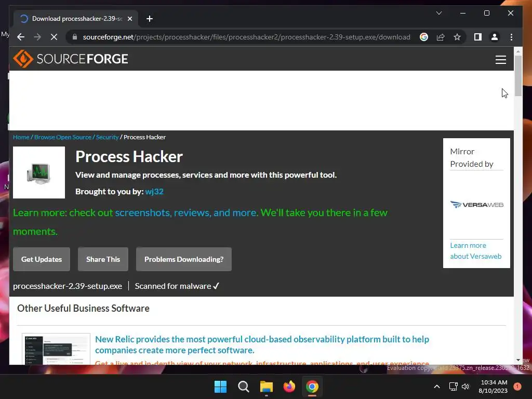Click Problems Downloading? button

(184, 259)
